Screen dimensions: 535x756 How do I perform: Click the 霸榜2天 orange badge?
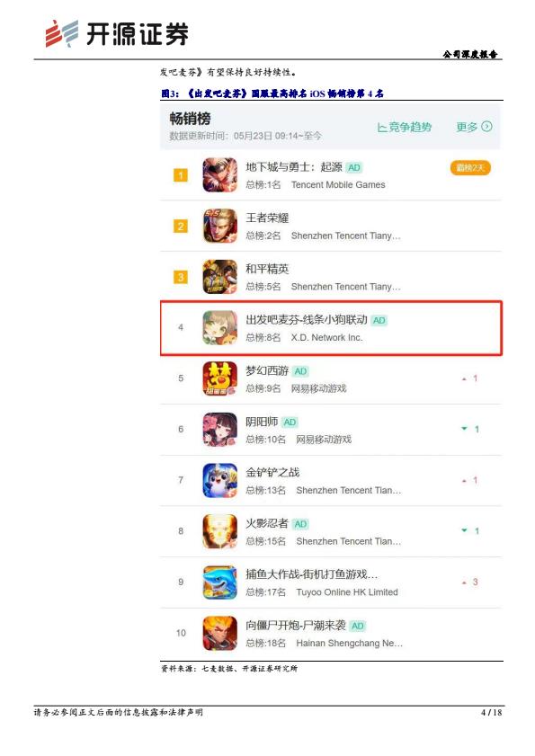tap(470, 168)
